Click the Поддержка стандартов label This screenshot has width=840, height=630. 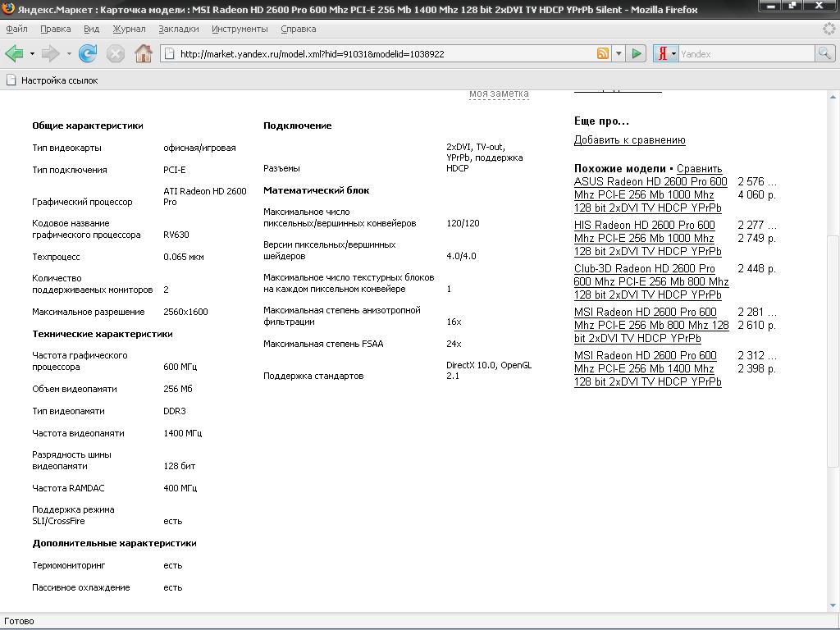pyautogui.click(x=313, y=376)
